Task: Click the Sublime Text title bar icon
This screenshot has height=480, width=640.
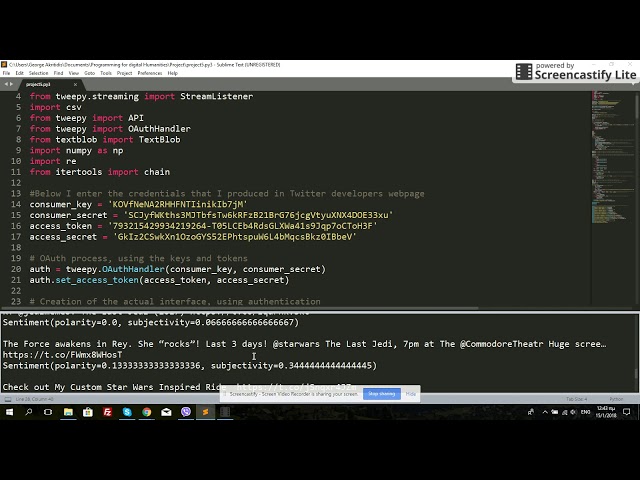Action: tap(4, 64)
